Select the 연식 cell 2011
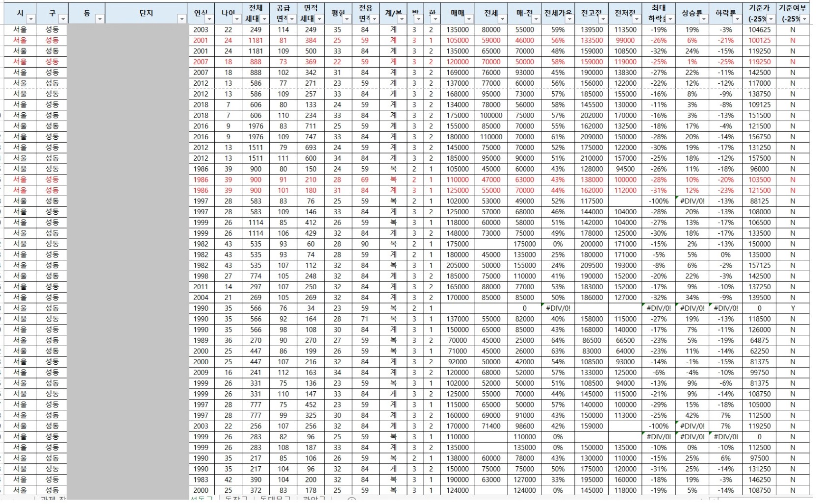Image resolution: width=822 pixels, height=504 pixels. (201, 287)
